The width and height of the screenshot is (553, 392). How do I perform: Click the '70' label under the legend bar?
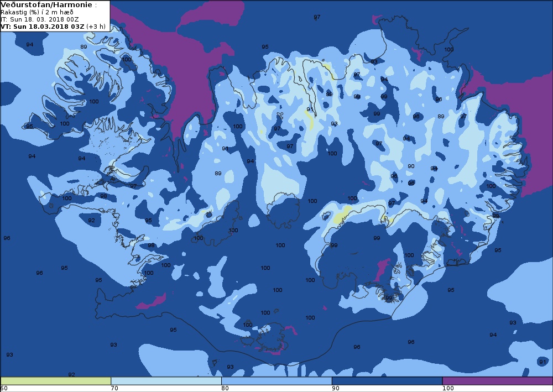tap(114, 388)
